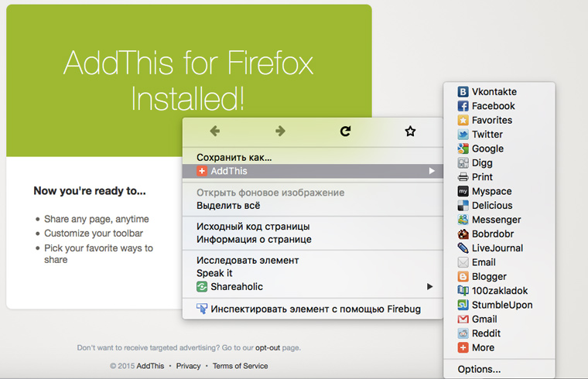588x379 pixels.
Task: Share to Myspace
Action: pos(499,191)
